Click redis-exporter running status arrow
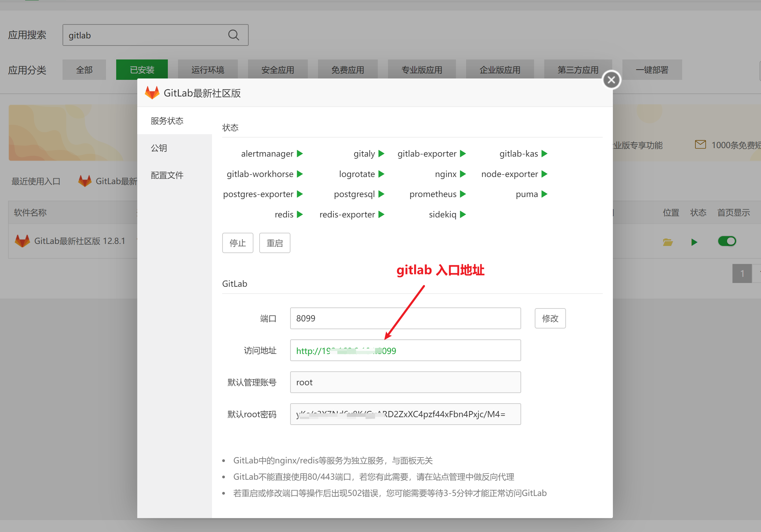This screenshot has height=532, width=761. click(381, 214)
